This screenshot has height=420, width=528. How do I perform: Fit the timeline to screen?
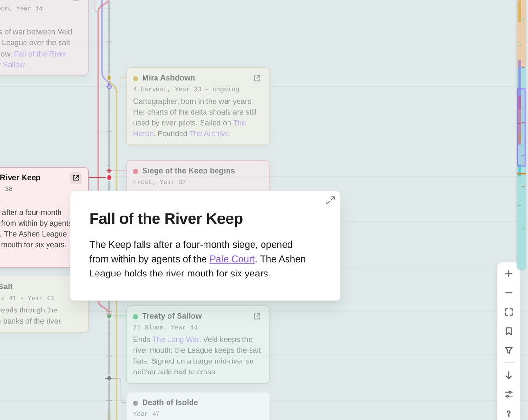(508, 312)
